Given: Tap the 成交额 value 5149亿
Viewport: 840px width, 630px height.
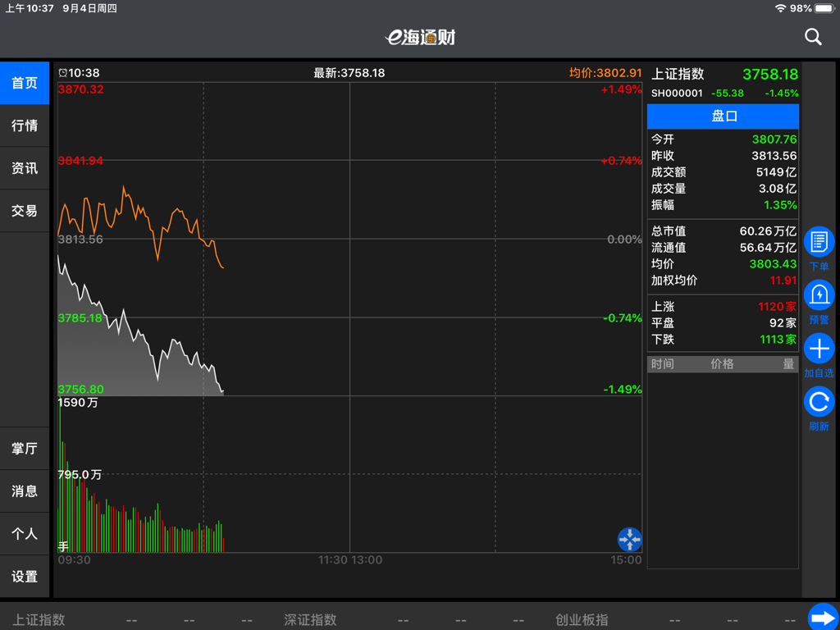Looking at the screenshot, I should tap(776, 172).
